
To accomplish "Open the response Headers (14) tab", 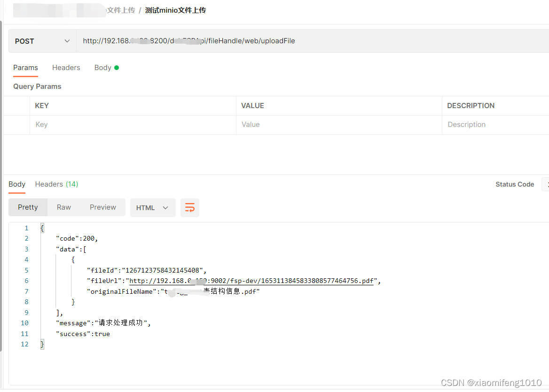I will point(56,184).
